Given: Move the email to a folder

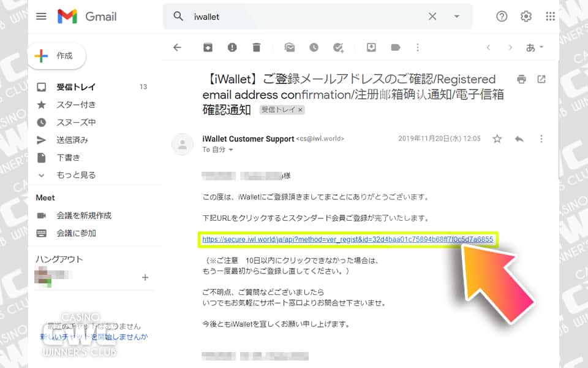Looking at the screenshot, I should pyautogui.click(x=371, y=47).
